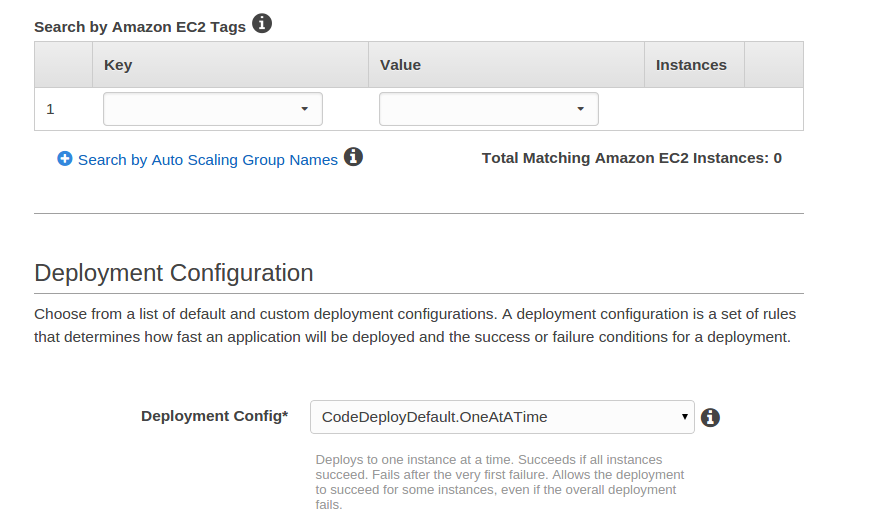
Task: Click info icon beside Search by Amazon EC2 Tags
Action: [x=262, y=24]
